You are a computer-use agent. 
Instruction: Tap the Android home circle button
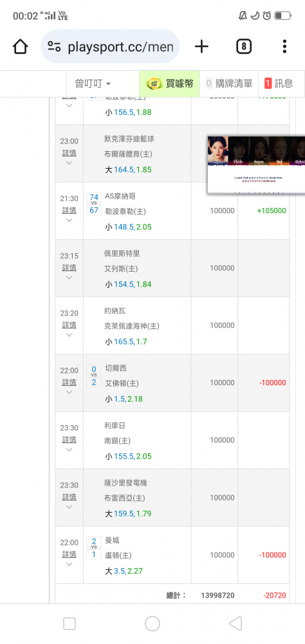(152, 623)
